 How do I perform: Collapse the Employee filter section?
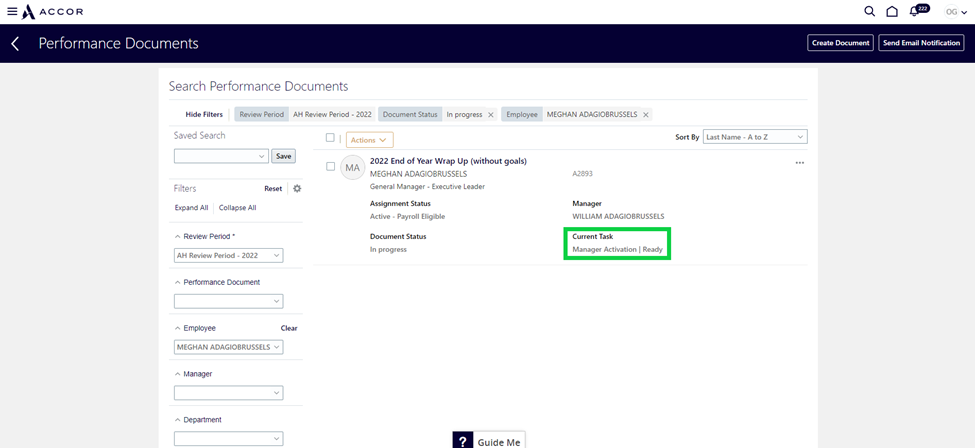tap(178, 328)
